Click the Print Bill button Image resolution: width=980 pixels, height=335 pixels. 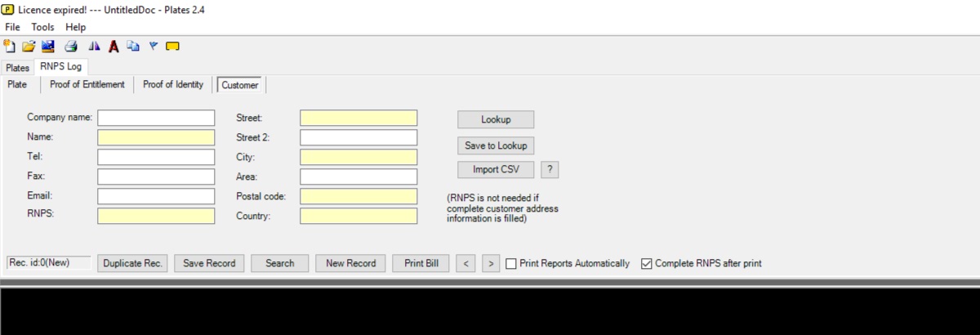[421, 263]
